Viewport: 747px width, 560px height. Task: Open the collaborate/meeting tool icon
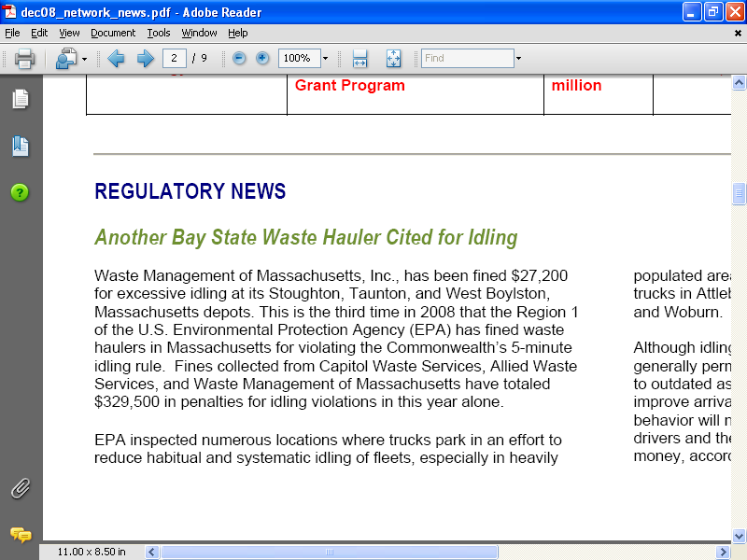point(66,59)
